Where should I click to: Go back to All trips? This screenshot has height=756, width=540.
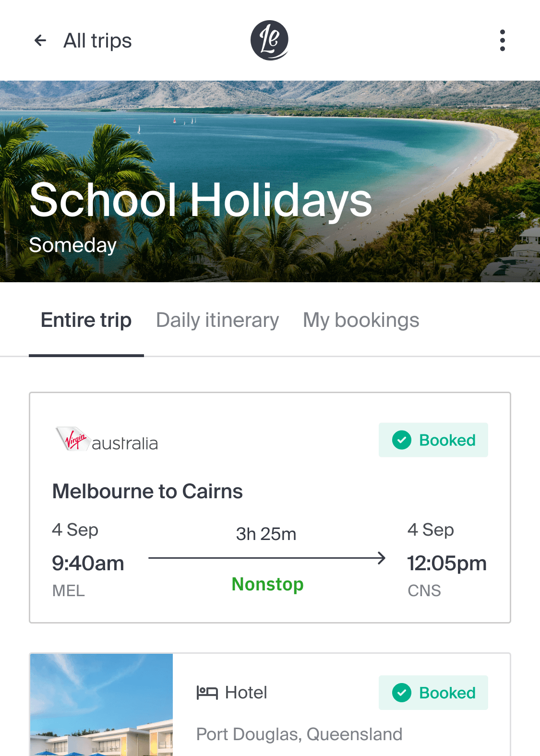click(x=97, y=41)
